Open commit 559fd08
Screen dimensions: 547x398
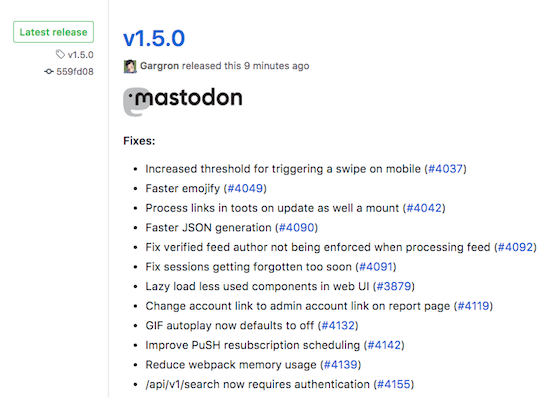click(75, 72)
